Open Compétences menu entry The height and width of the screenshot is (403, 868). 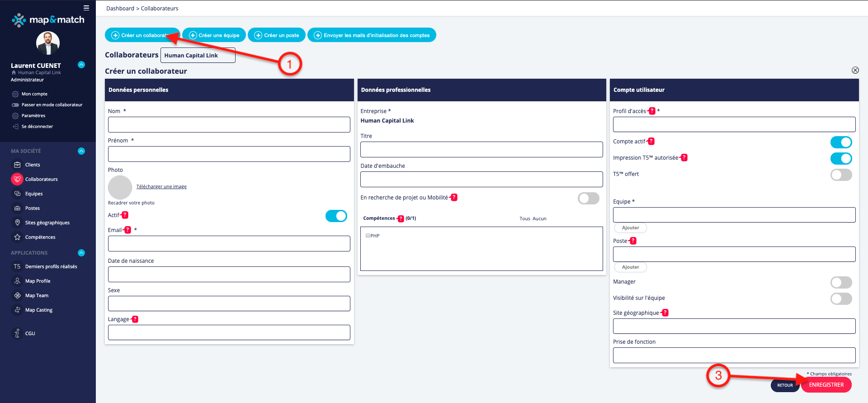point(40,237)
